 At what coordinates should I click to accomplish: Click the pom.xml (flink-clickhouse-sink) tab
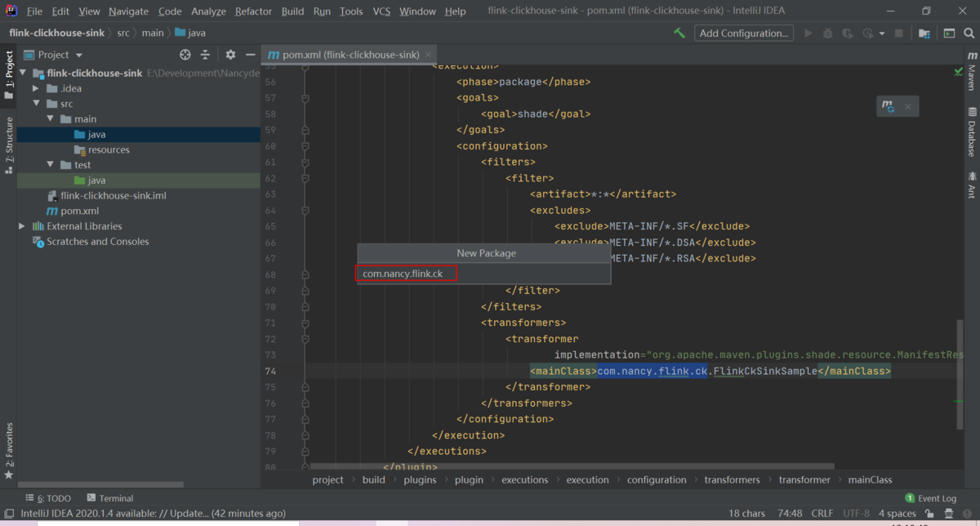(350, 55)
